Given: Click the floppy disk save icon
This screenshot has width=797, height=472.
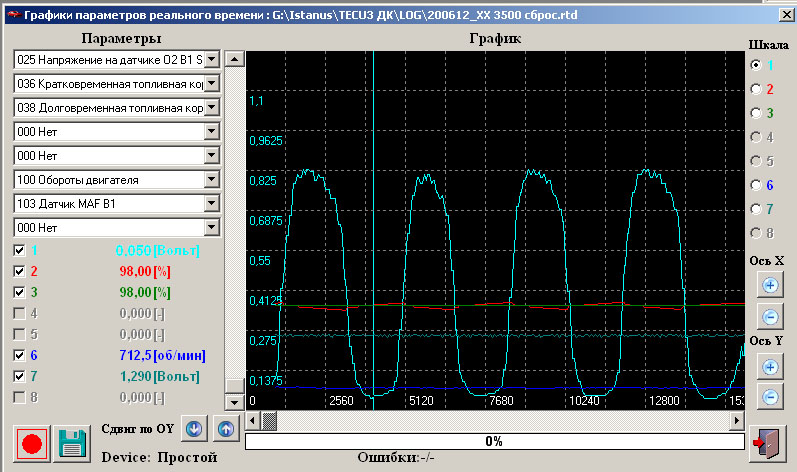Looking at the screenshot, I should [70, 441].
